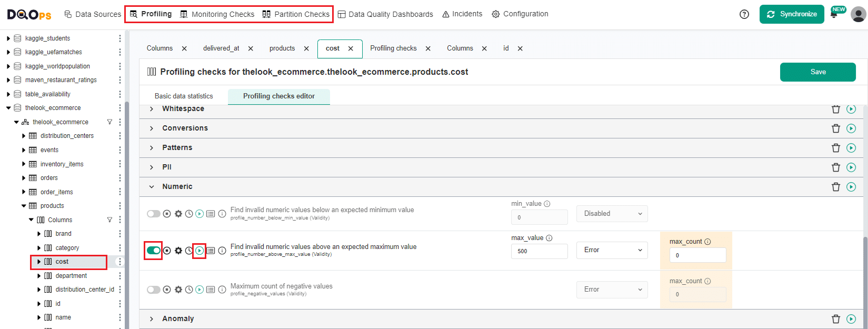Open settings gear for above max value check
Viewport: 868px width, 329px height.
pos(178,251)
